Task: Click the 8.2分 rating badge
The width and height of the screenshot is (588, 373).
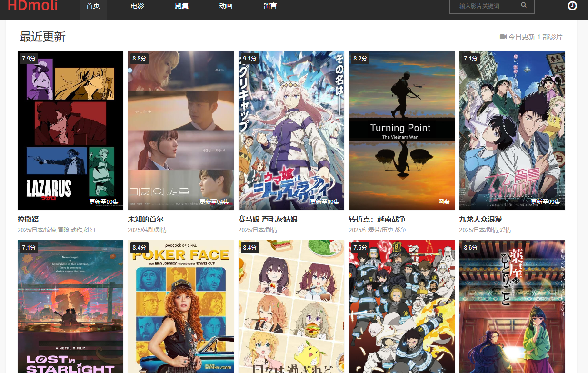Action: pos(360,59)
